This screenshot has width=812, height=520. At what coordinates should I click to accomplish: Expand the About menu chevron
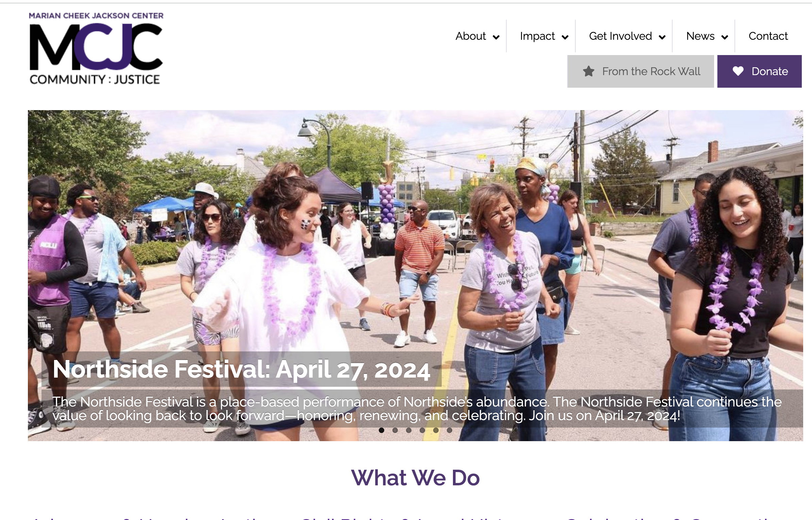tap(496, 37)
